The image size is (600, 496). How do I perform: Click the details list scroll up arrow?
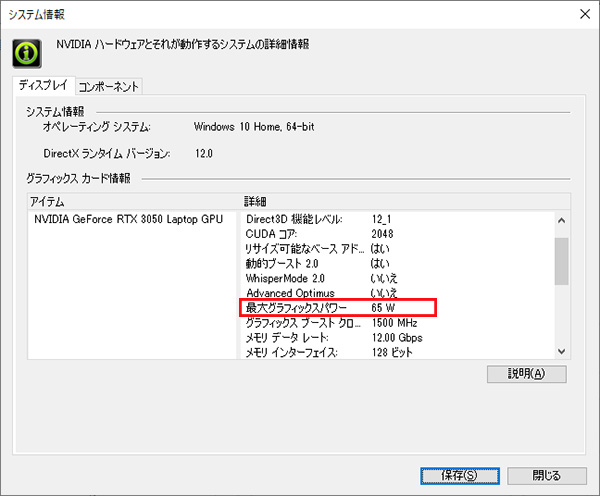pos(562,220)
